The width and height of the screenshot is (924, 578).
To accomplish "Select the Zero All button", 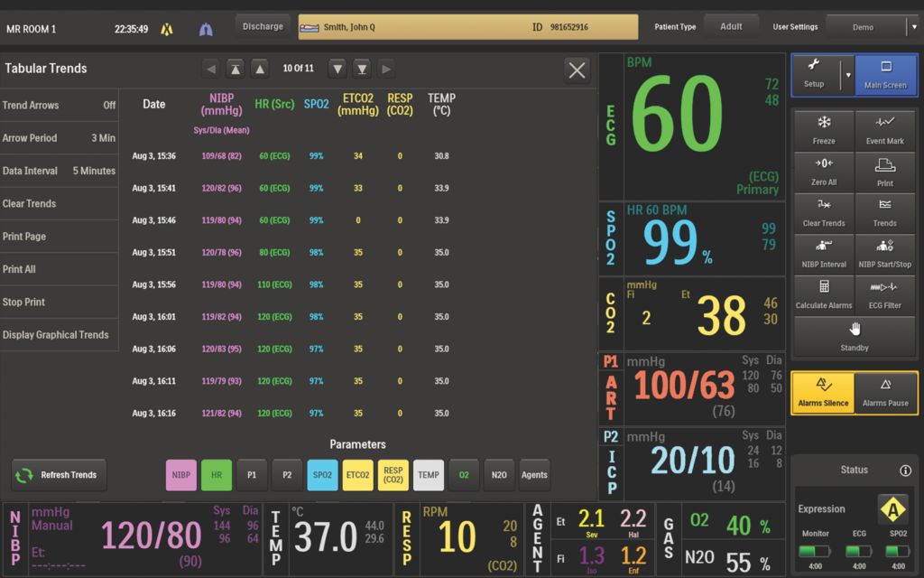I will (823, 171).
